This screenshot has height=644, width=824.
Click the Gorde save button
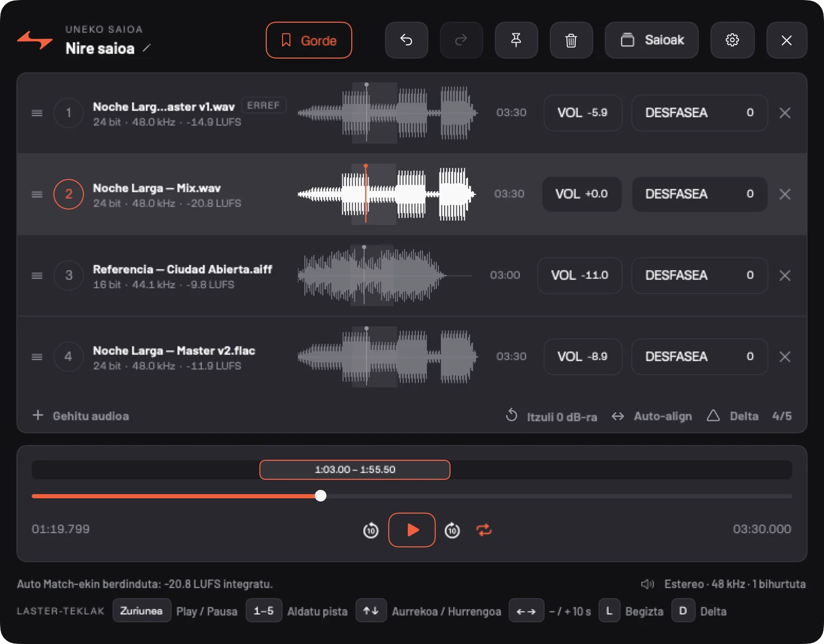[309, 40]
